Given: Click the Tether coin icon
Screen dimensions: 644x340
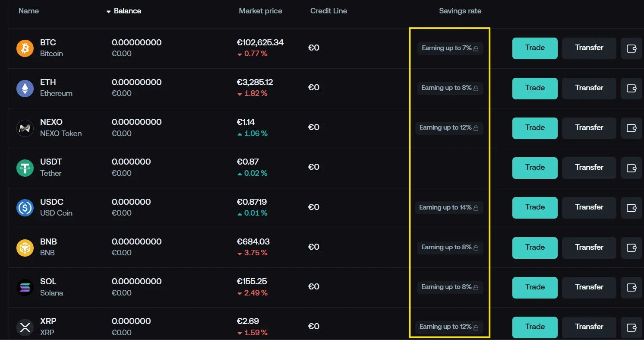Looking at the screenshot, I should pyautogui.click(x=25, y=168).
